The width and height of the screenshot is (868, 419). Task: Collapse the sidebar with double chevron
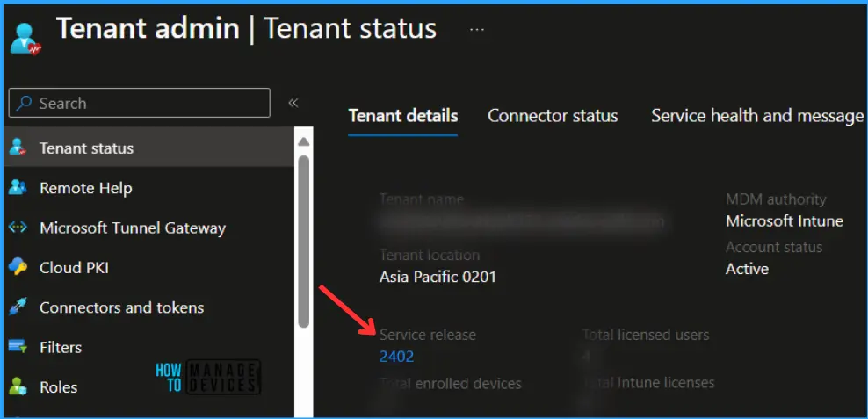pyautogui.click(x=293, y=103)
